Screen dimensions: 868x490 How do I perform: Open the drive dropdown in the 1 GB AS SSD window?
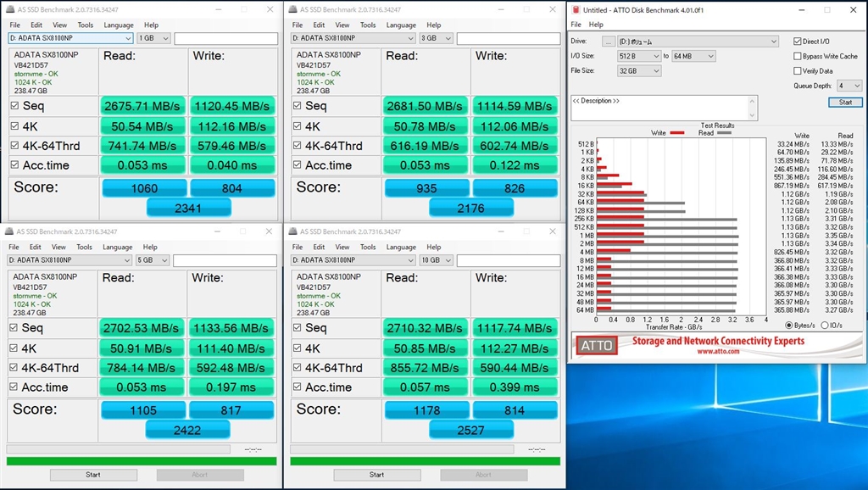coord(70,38)
